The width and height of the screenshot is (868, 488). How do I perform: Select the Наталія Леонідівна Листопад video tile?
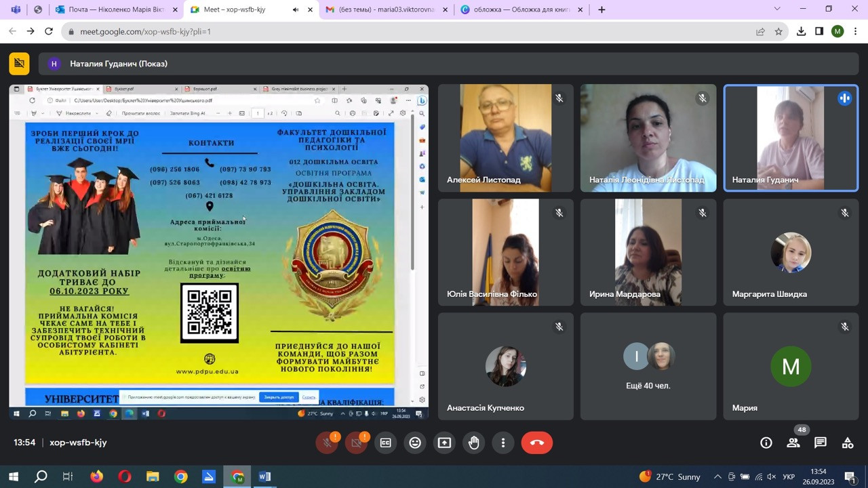(x=648, y=138)
